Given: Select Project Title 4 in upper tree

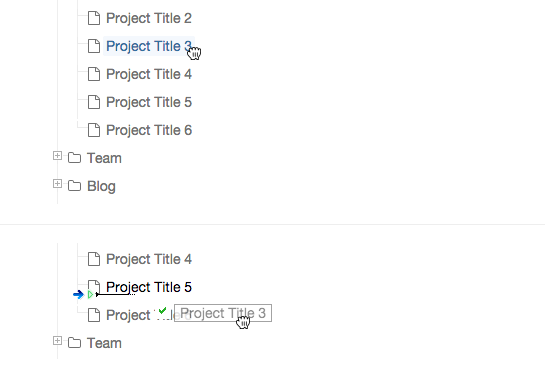Looking at the screenshot, I should [149, 74].
